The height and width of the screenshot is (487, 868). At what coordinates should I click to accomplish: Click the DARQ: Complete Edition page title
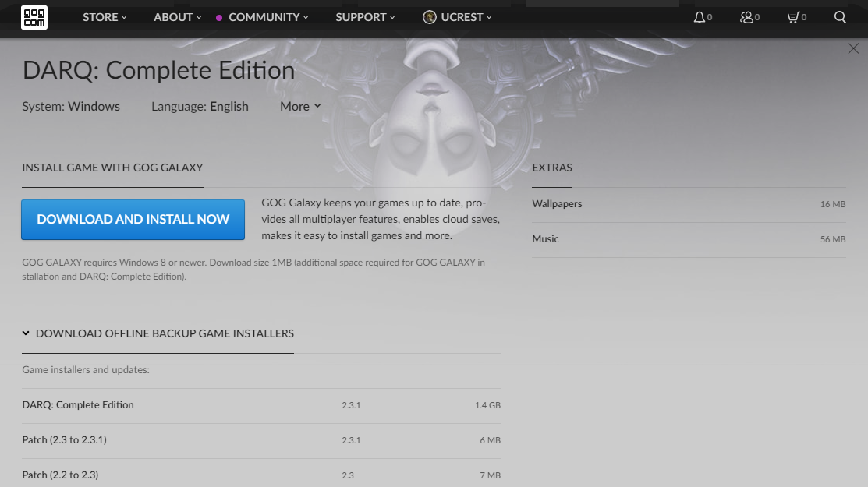(x=158, y=70)
